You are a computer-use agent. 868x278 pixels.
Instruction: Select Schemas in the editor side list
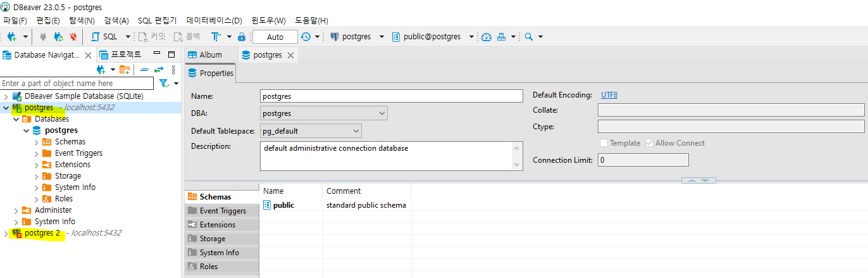pyautogui.click(x=221, y=197)
